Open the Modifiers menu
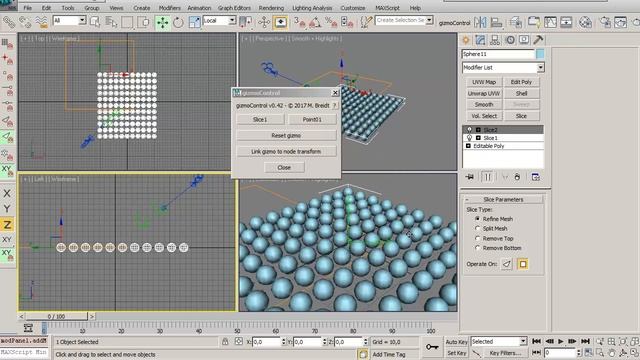 tap(169, 8)
